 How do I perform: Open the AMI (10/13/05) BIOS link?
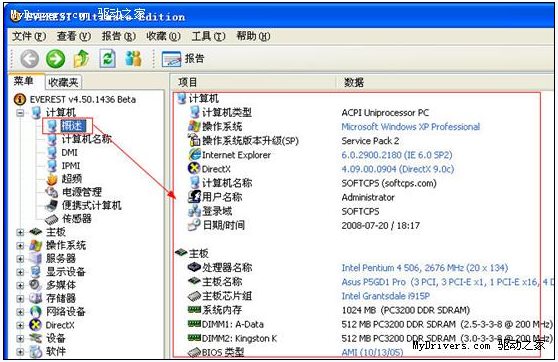[x=372, y=352]
